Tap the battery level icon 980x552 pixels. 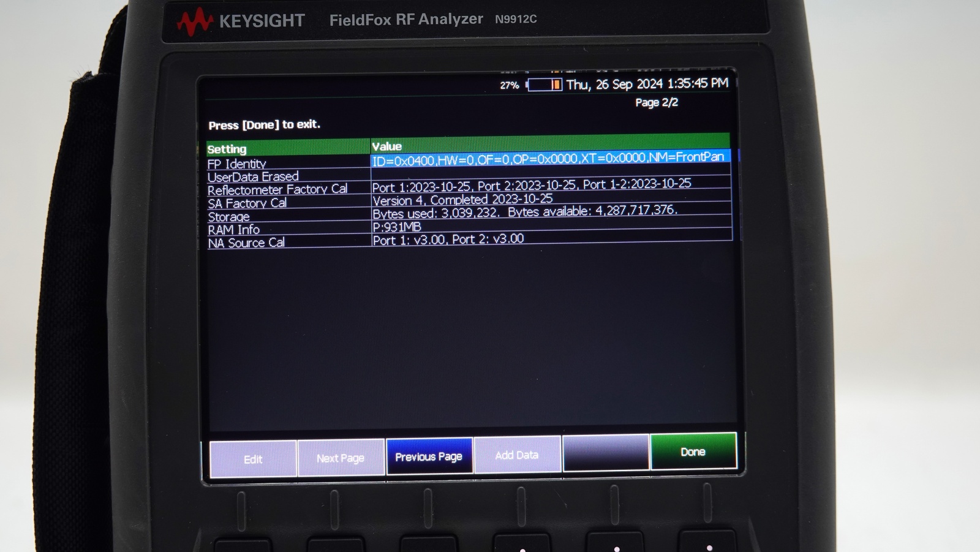(x=544, y=85)
